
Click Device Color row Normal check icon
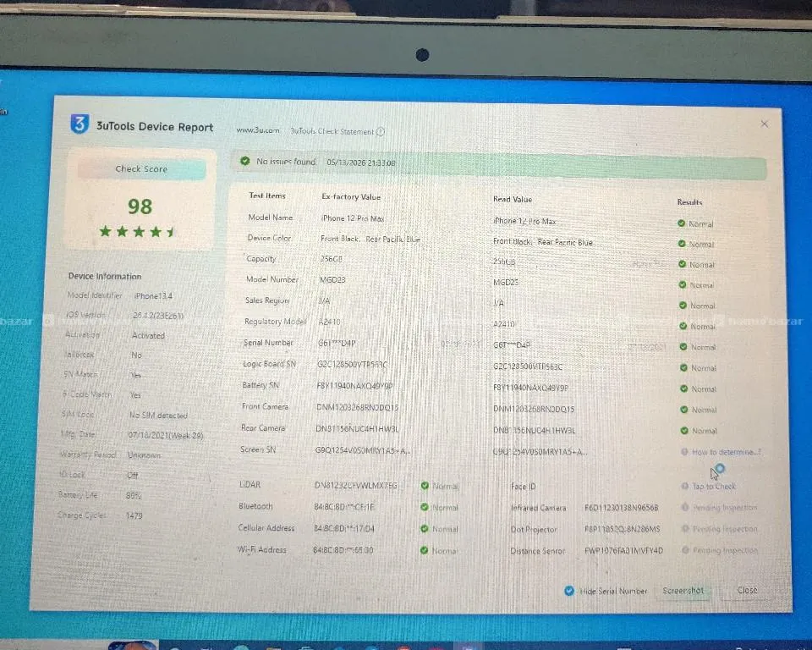[x=682, y=244]
